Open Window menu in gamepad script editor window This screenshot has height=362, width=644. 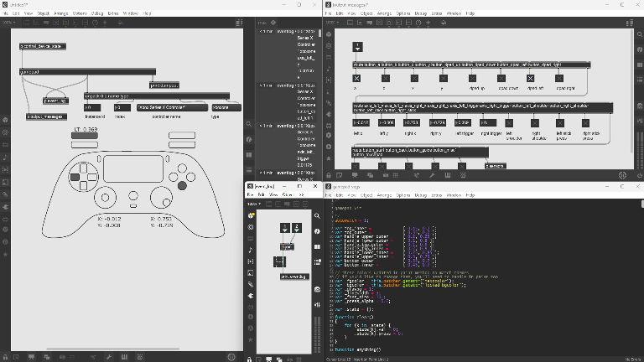pos(454,195)
